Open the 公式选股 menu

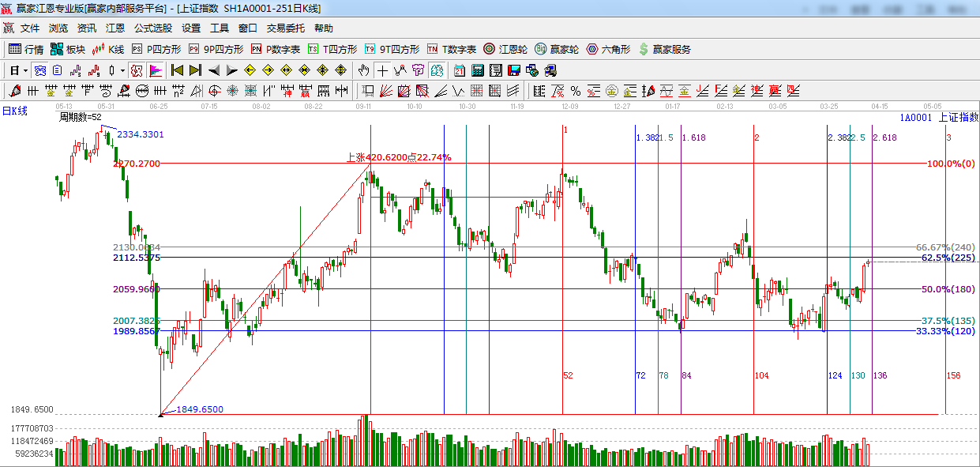152,28
